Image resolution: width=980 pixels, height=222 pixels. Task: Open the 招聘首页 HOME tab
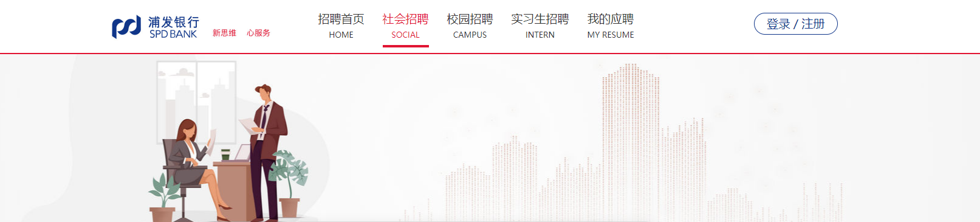[x=341, y=26]
